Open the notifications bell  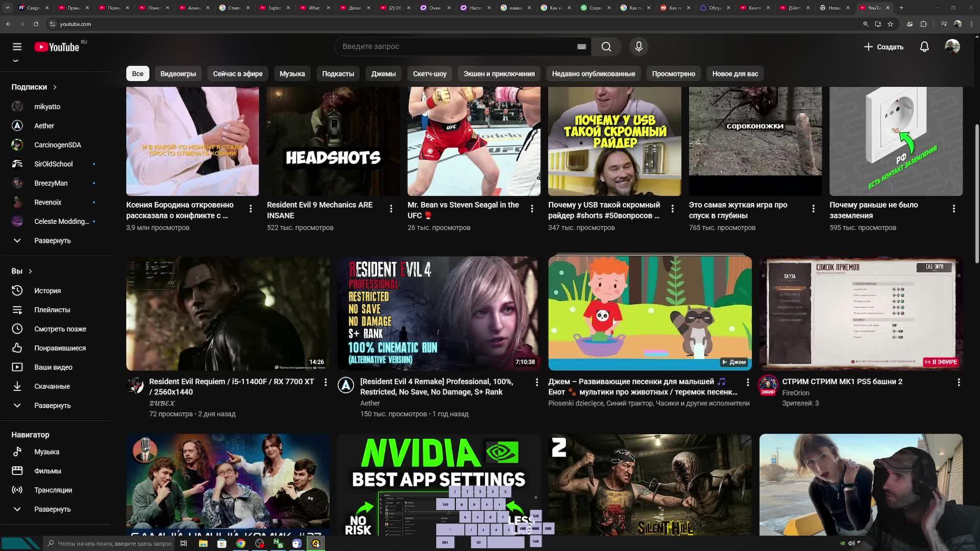[x=924, y=47]
